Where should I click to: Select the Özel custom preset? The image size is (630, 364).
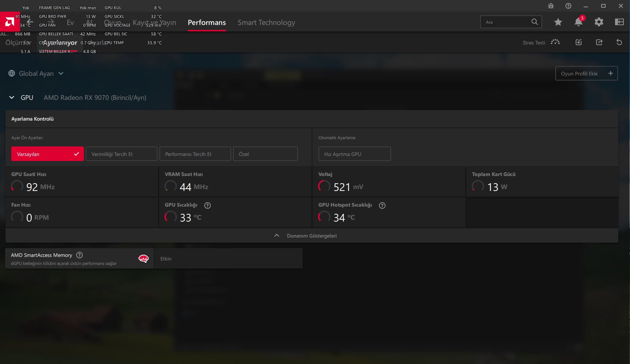tap(265, 154)
